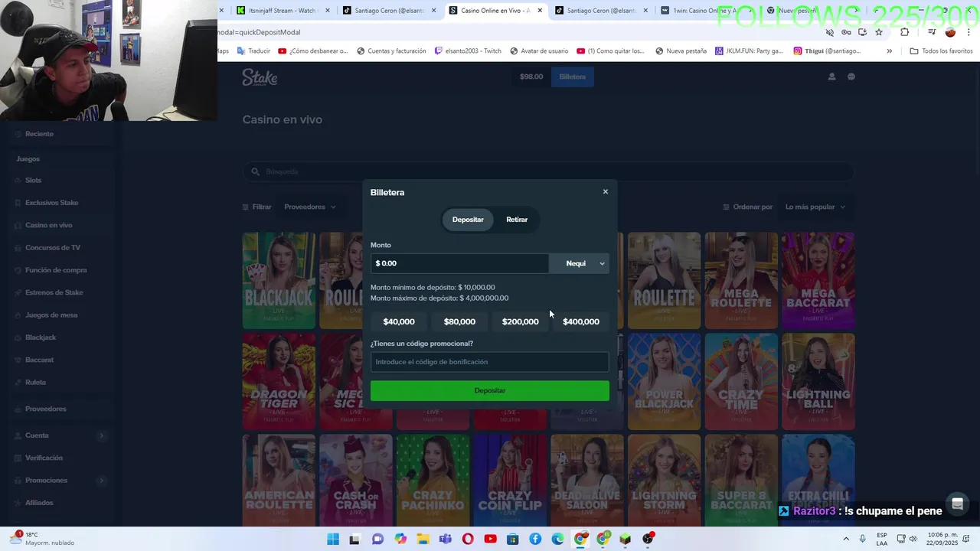Expand the Proveedores dropdown
The height and width of the screenshot is (551, 980).
[310, 207]
